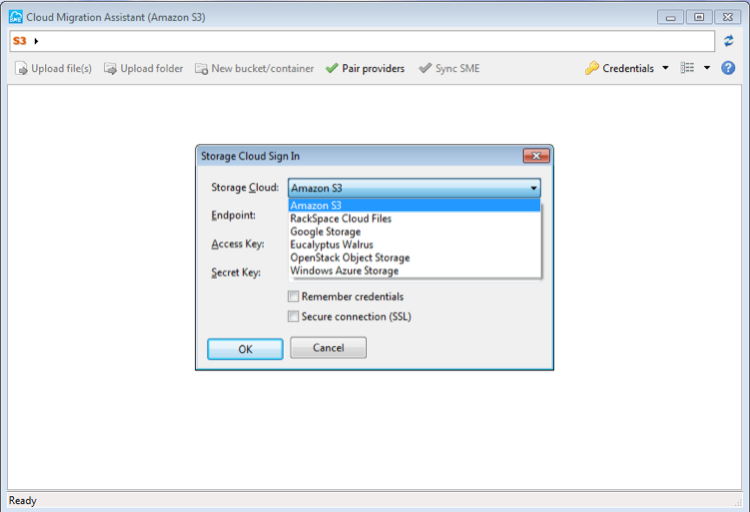This screenshot has height=512, width=750.
Task: Choose Eucalyptus Walrus from the list
Action: pyautogui.click(x=414, y=245)
